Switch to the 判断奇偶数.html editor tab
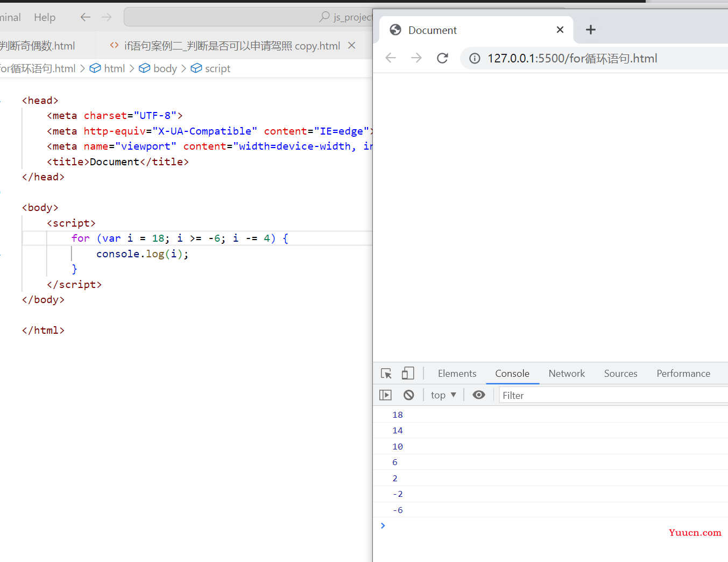728x562 pixels. [38, 46]
